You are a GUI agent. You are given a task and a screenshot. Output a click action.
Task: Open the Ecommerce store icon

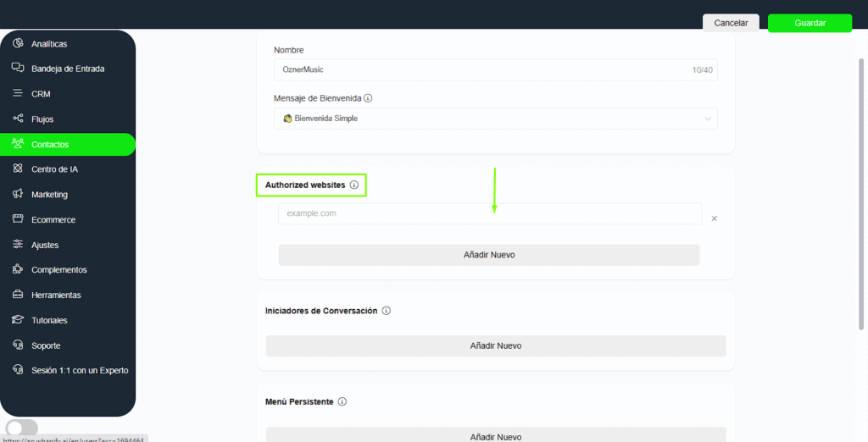[x=18, y=219]
